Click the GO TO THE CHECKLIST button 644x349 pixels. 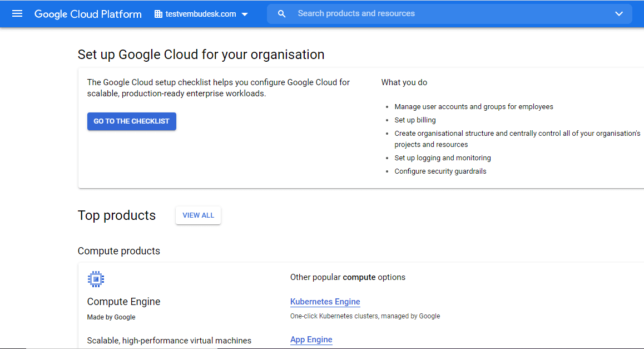click(x=131, y=121)
